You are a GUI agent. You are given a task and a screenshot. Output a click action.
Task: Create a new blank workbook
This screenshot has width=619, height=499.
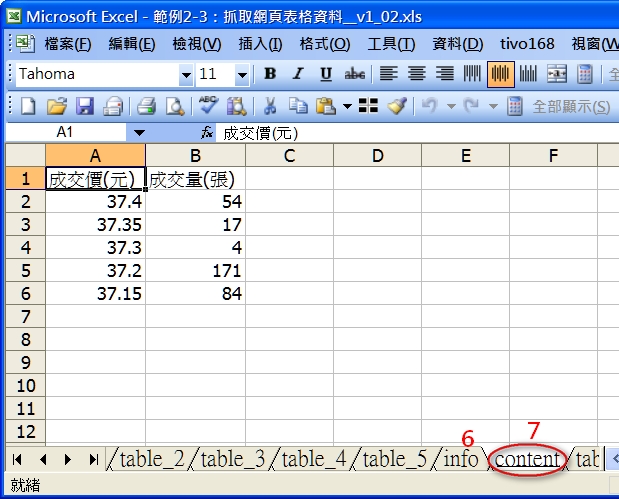click(x=28, y=106)
